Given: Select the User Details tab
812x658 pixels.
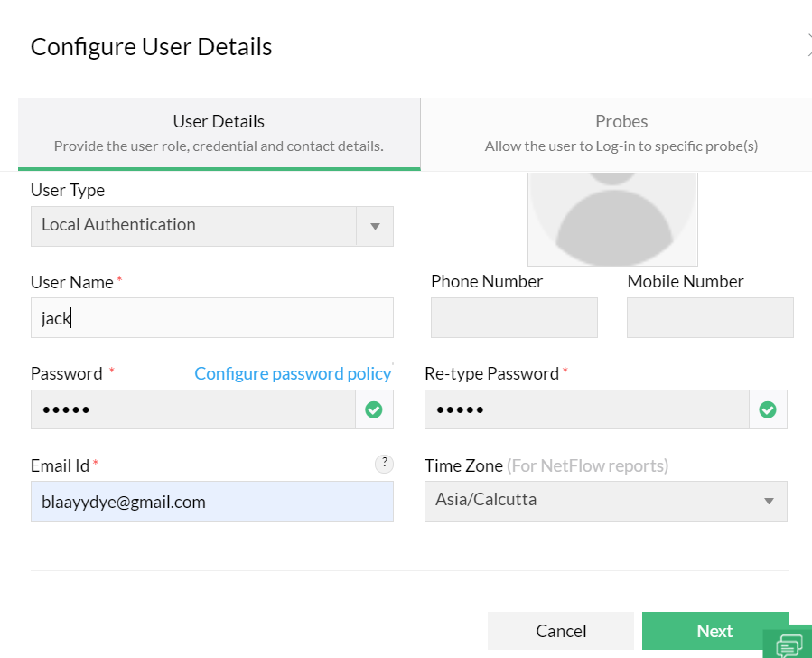Looking at the screenshot, I should coord(219,133).
